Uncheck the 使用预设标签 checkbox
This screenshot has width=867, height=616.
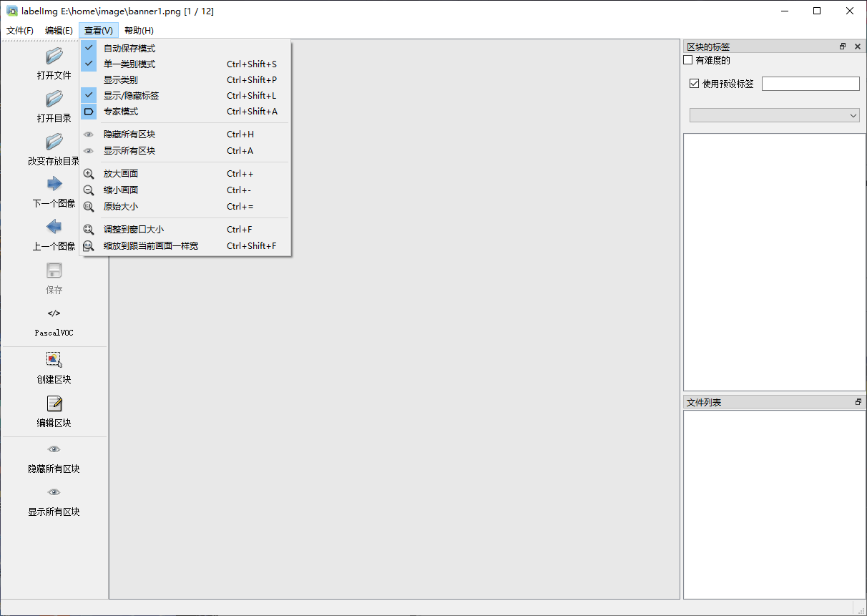click(694, 84)
